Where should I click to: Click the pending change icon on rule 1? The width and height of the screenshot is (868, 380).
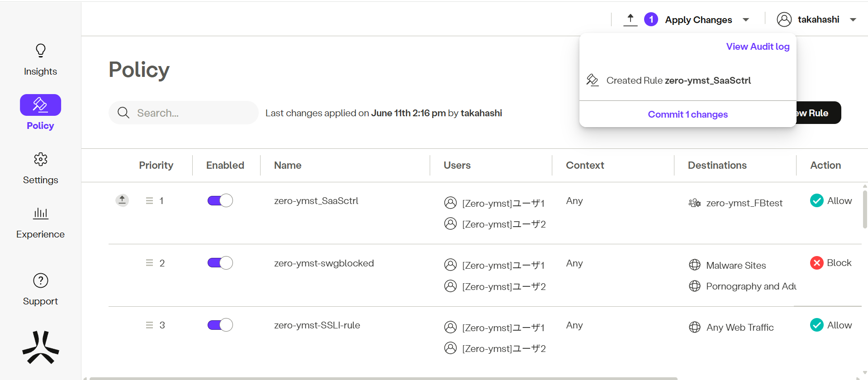point(122,200)
